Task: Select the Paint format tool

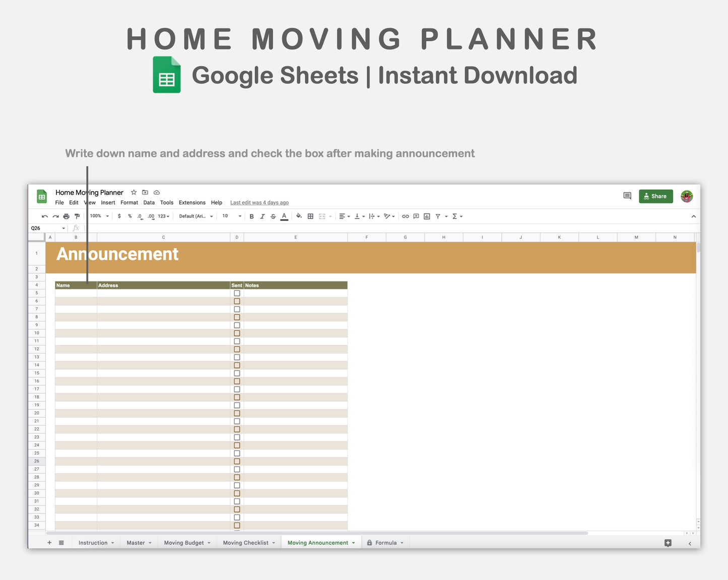Action: [x=77, y=216]
